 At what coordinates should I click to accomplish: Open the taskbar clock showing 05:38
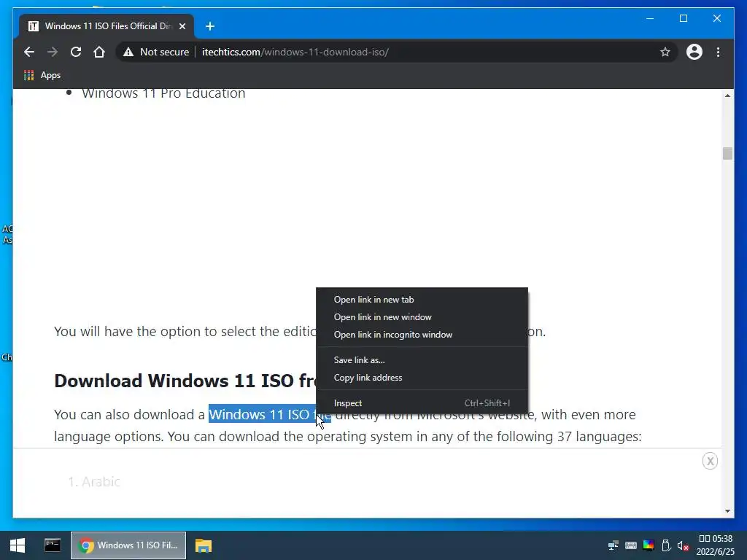click(x=716, y=545)
